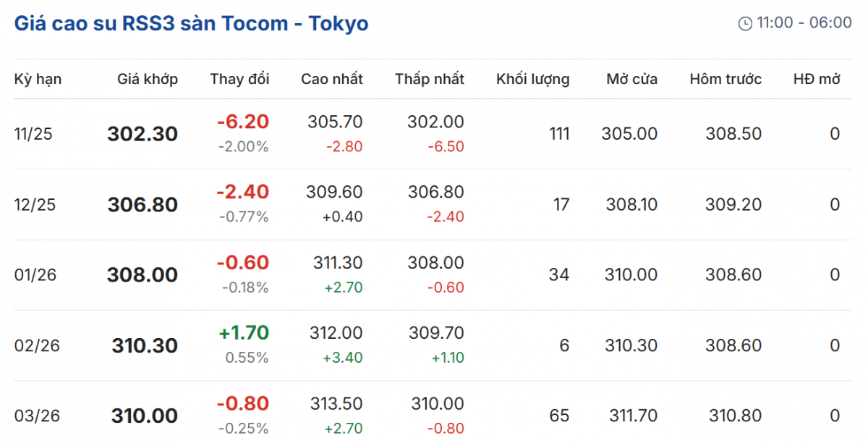This screenshot has width=868, height=446.
Task: Click the green +1.70 change value
Action: 243,333
